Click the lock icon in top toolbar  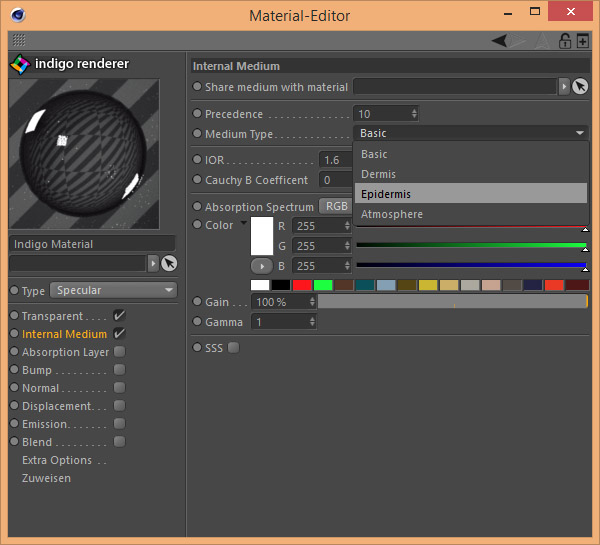coord(565,41)
